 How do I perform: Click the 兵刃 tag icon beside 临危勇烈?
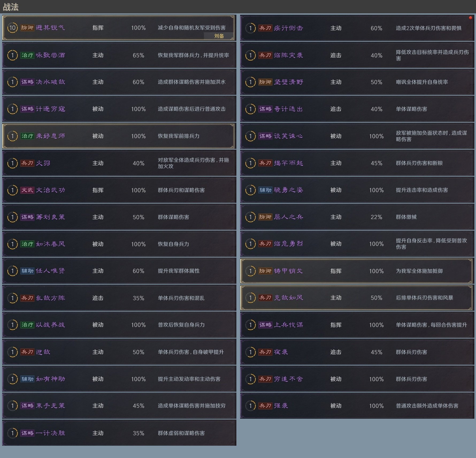[x=266, y=244]
